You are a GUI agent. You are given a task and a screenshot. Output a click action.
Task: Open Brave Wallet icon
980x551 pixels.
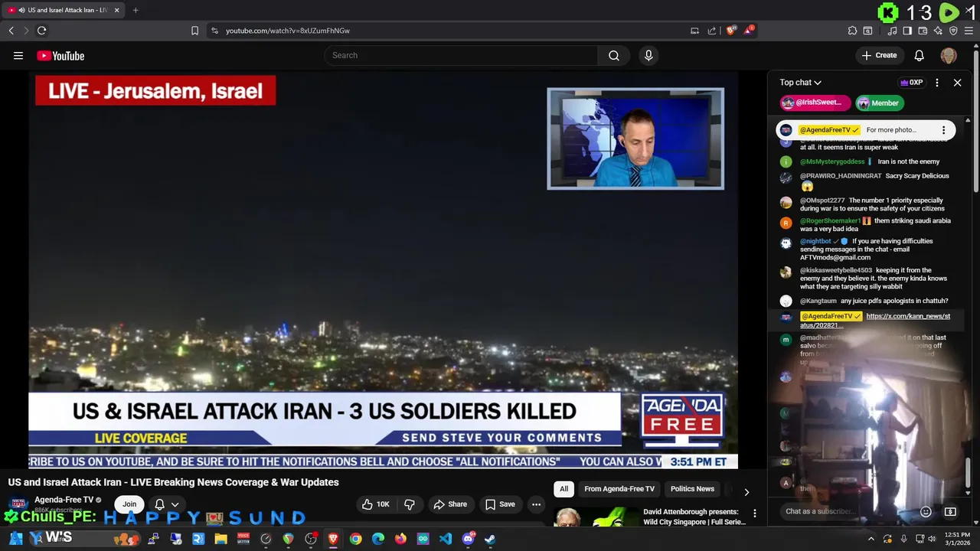(x=923, y=31)
